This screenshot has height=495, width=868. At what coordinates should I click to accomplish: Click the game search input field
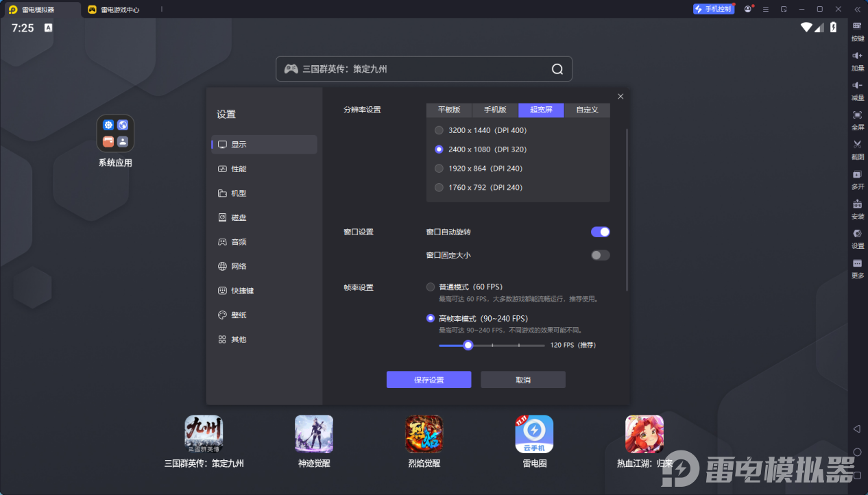[424, 69]
